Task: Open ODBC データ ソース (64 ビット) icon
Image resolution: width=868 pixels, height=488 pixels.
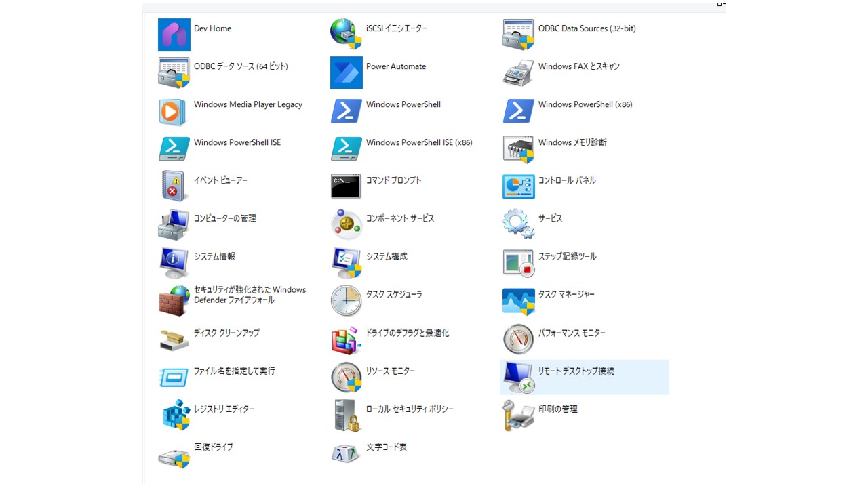Action: click(174, 73)
